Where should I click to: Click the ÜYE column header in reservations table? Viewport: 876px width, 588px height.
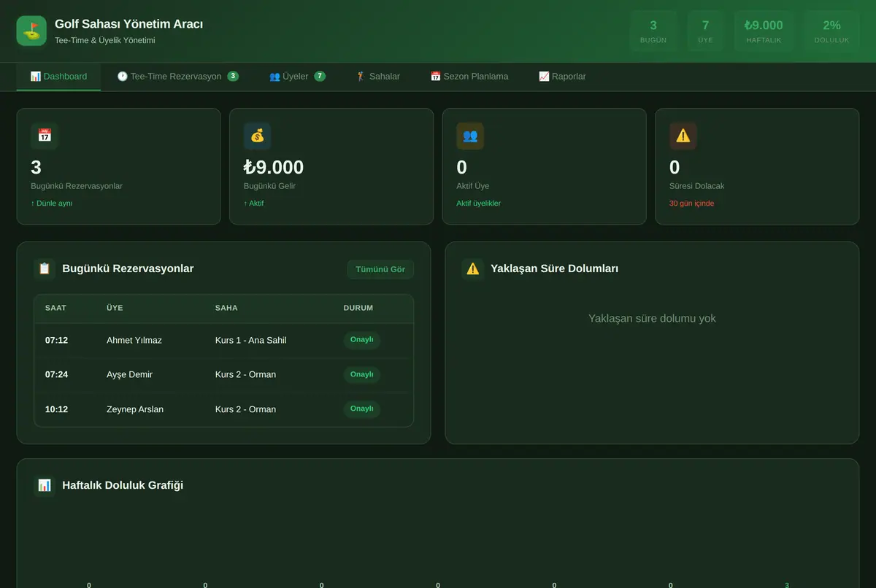[115, 308]
